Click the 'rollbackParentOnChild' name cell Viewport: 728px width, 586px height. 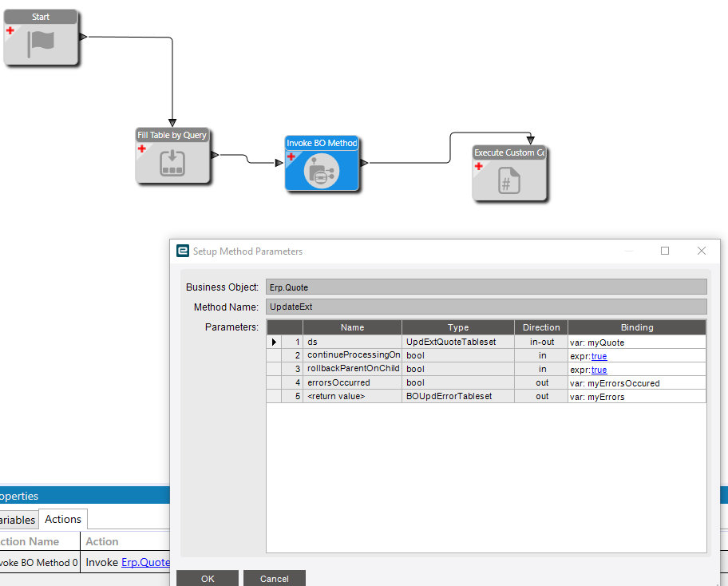tap(352, 369)
